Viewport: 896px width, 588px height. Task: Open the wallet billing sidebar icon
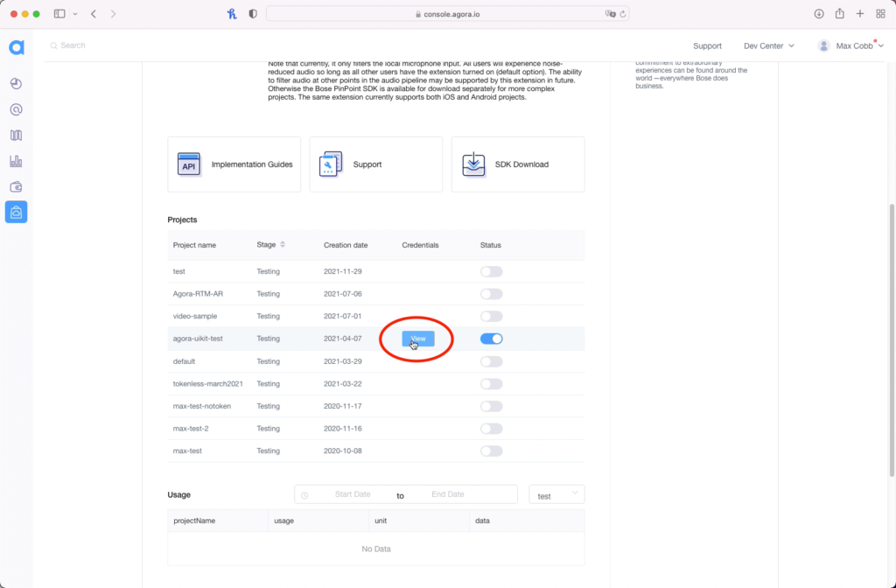pyautogui.click(x=16, y=187)
